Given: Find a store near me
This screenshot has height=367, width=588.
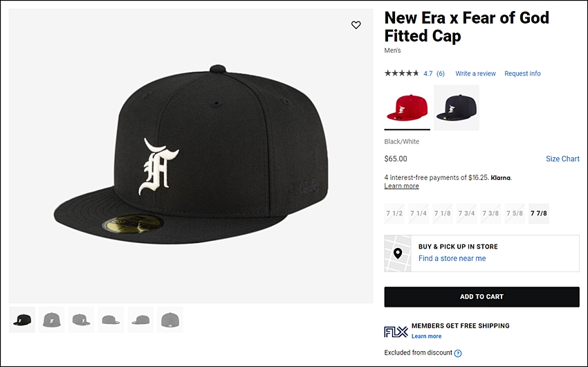Looking at the screenshot, I should pyautogui.click(x=452, y=258).
